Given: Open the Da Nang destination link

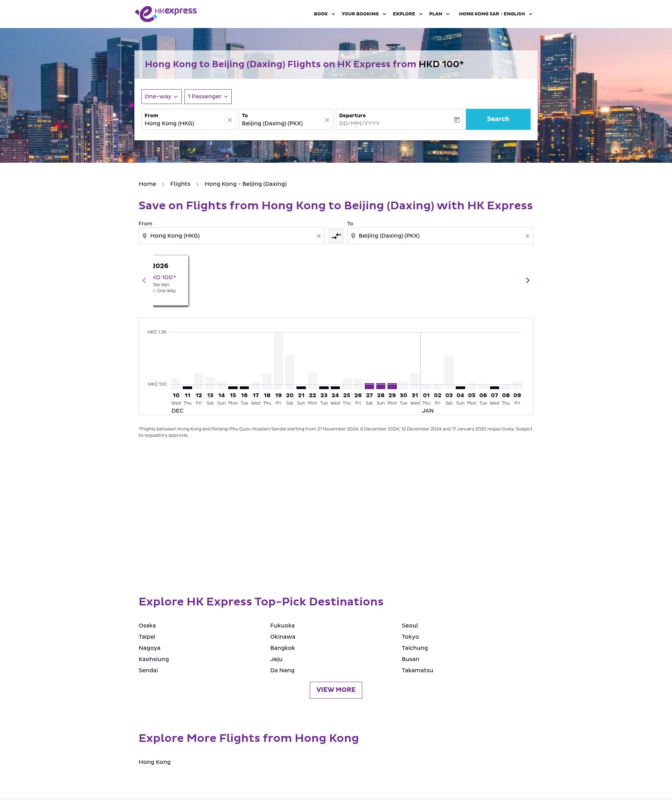Looking at the screenshot, I should click(282, 670).
